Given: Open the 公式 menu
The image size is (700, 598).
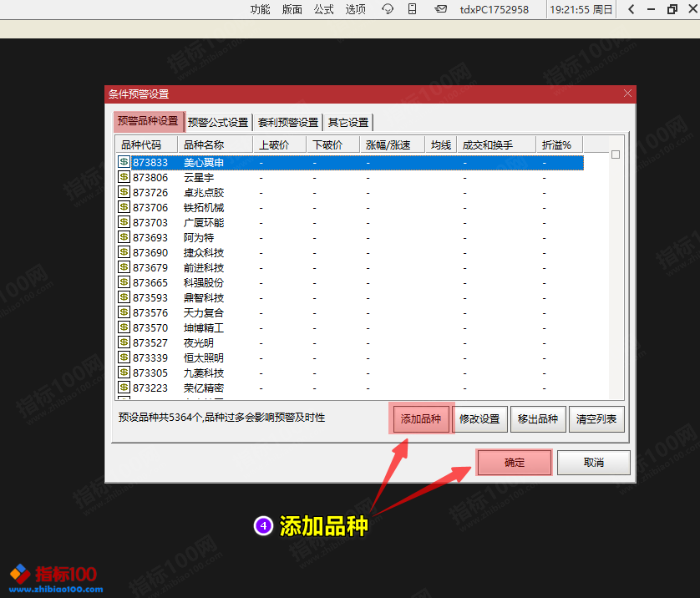Looking at the screenshot, I should pyautogui.click(x=323, y=9).
